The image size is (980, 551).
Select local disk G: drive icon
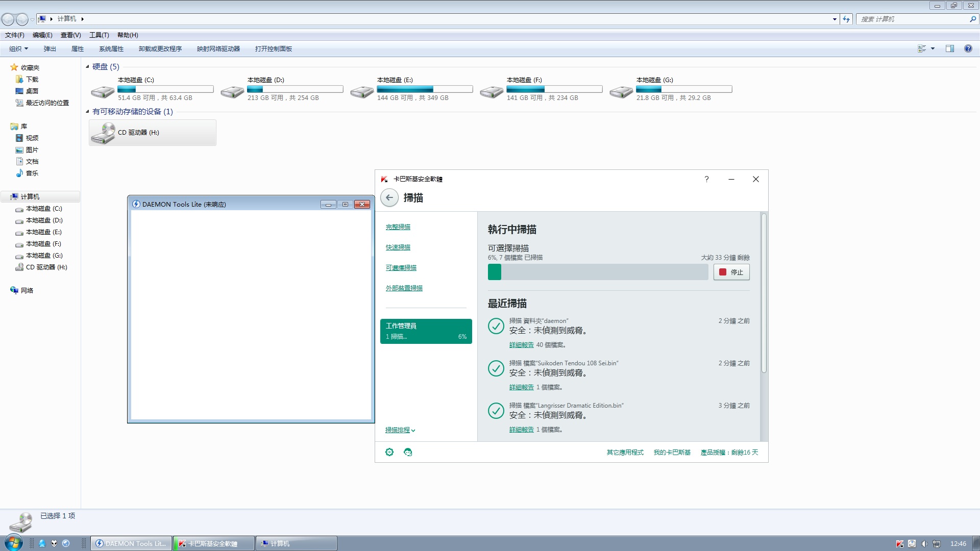tap(621, 91)
